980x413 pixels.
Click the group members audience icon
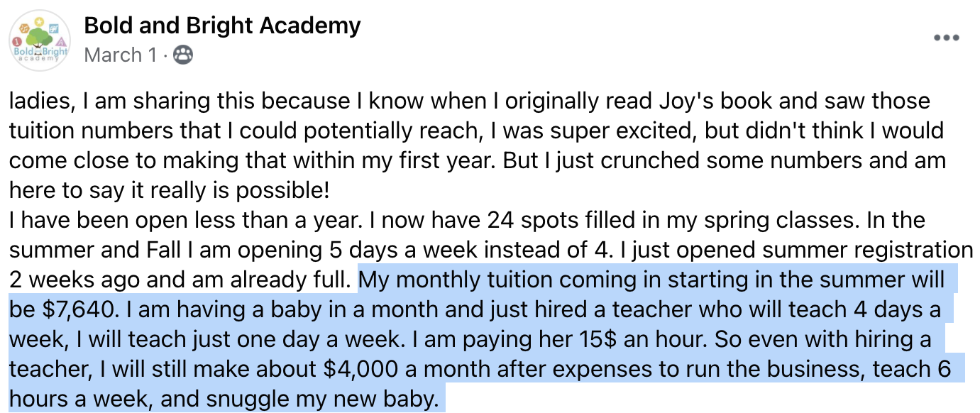pyautogui.click(x=183, y=55)
